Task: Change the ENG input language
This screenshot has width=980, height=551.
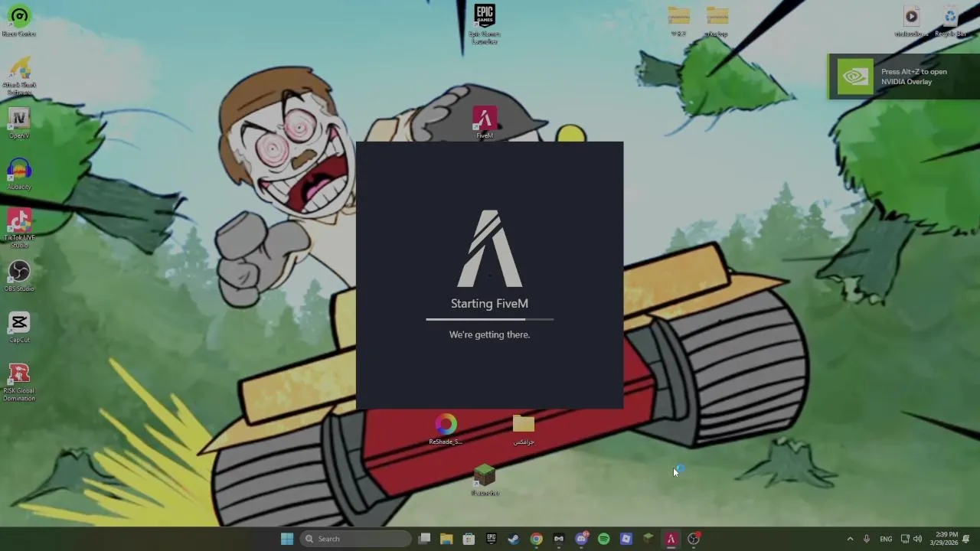Action: tap(886, 539)
